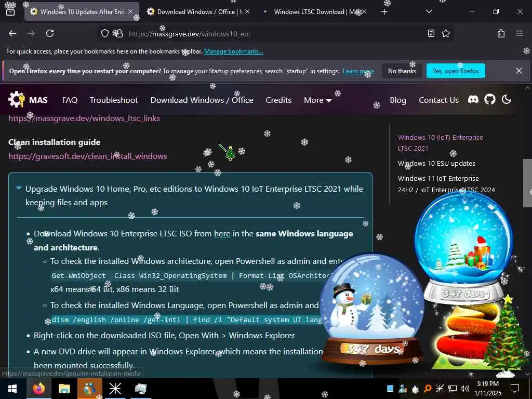Open the Manage bookmarks link

point(233,51)
